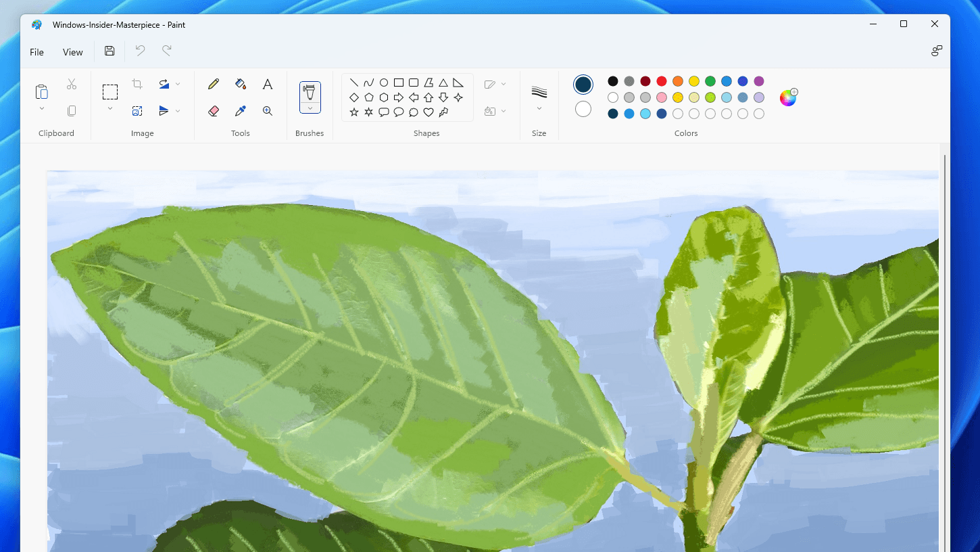Open the View menu
Screen dimensions: 980x552
(73, 52)
